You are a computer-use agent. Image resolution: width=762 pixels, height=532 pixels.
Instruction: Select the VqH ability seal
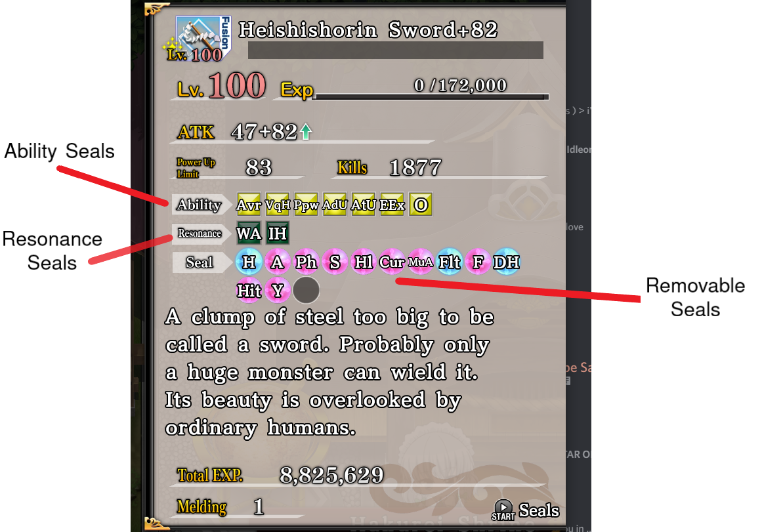click(x=278, y=205)
